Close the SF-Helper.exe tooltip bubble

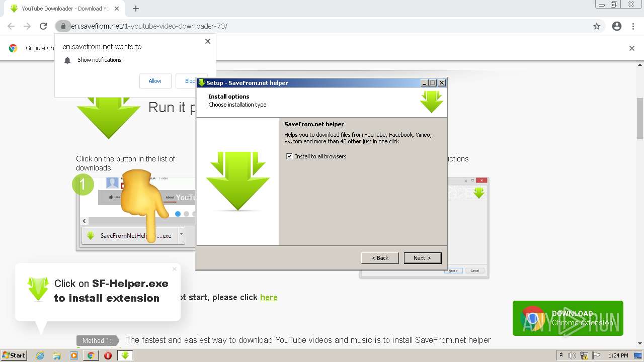[x=175, y=269]
